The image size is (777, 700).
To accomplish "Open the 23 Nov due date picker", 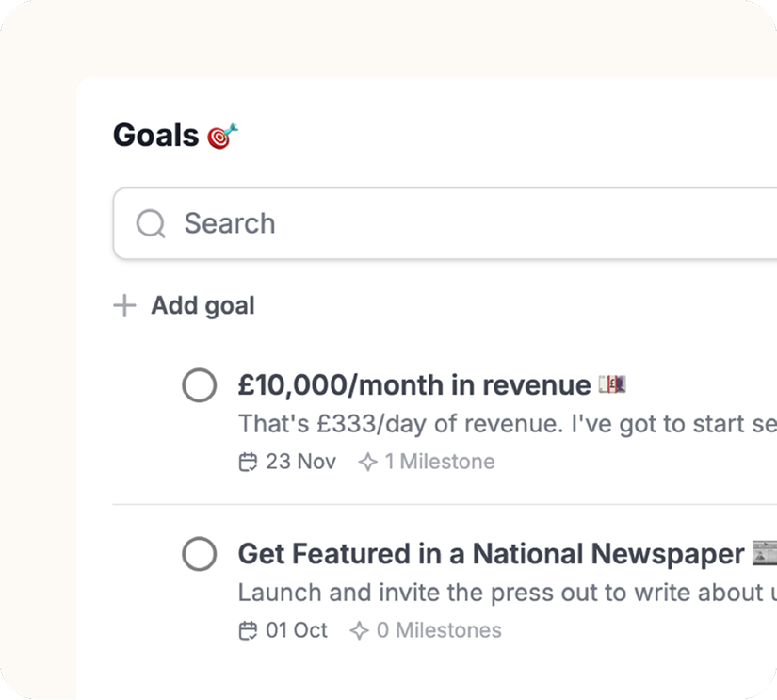I will [x=287, y=462].
